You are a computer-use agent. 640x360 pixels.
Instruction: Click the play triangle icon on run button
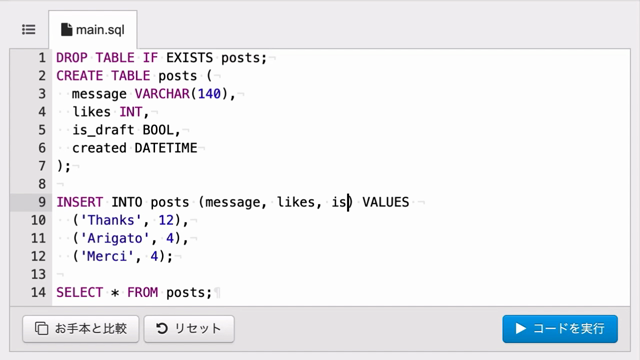(520, 329)
